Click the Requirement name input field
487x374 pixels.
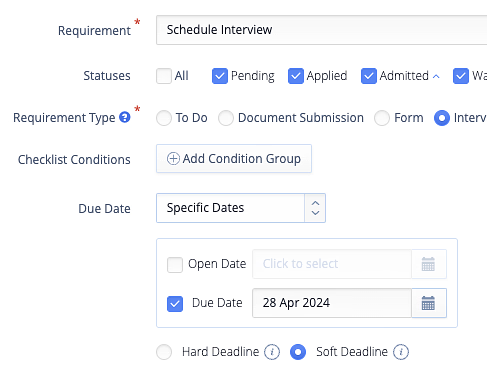click(322, 30)
